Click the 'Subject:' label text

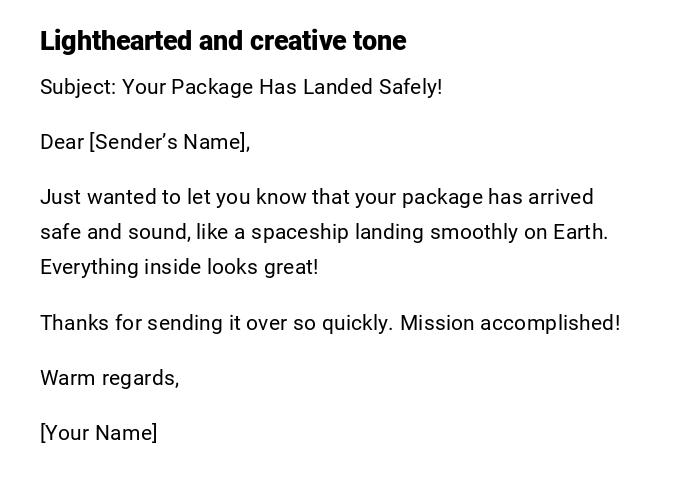[77, 87]
